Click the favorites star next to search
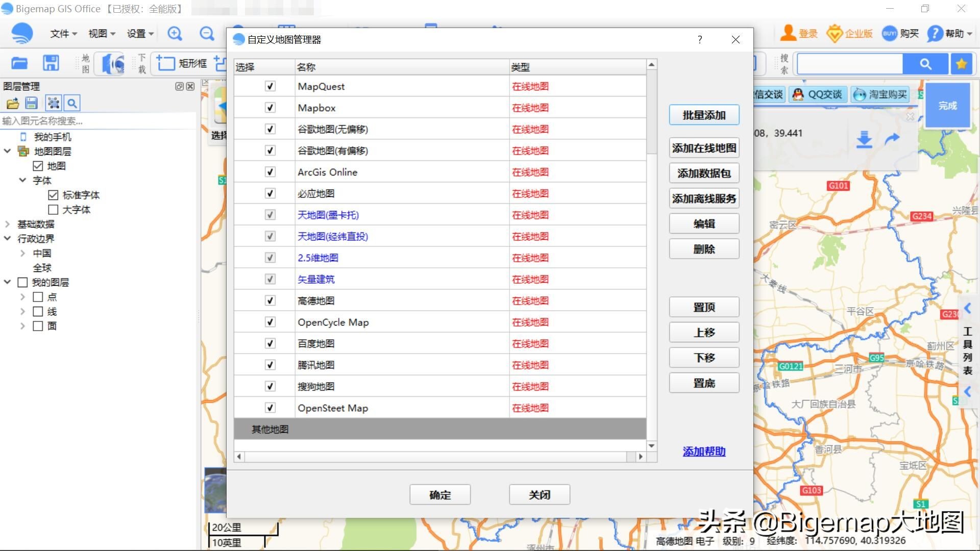Viewport: 980px width, 551px height. click(x=962, y=63)
